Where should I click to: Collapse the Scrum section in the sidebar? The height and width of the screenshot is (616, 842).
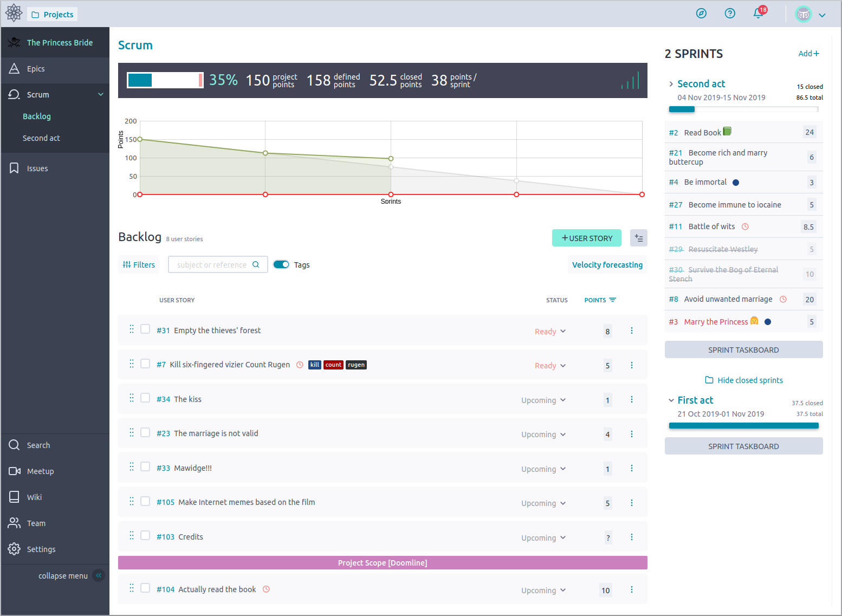(x=100, y=94)
